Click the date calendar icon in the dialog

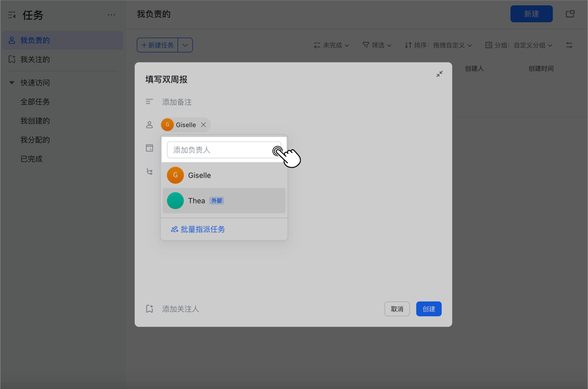pyautogui.click(x=149, y=148)
